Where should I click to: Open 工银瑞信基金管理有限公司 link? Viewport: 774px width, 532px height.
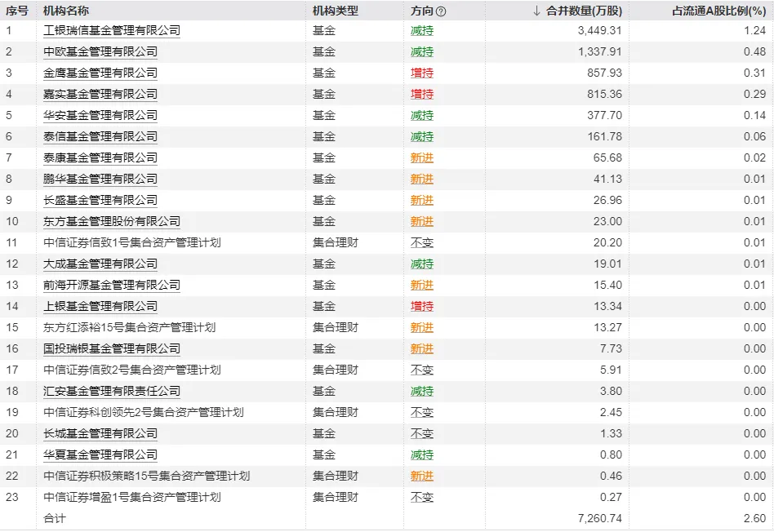[112, 30]
